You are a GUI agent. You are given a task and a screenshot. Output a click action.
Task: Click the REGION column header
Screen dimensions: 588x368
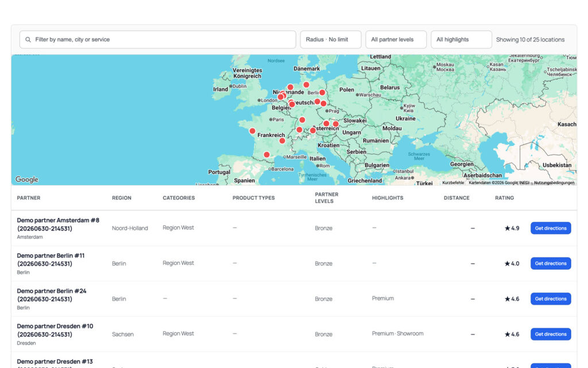(122, 198)
